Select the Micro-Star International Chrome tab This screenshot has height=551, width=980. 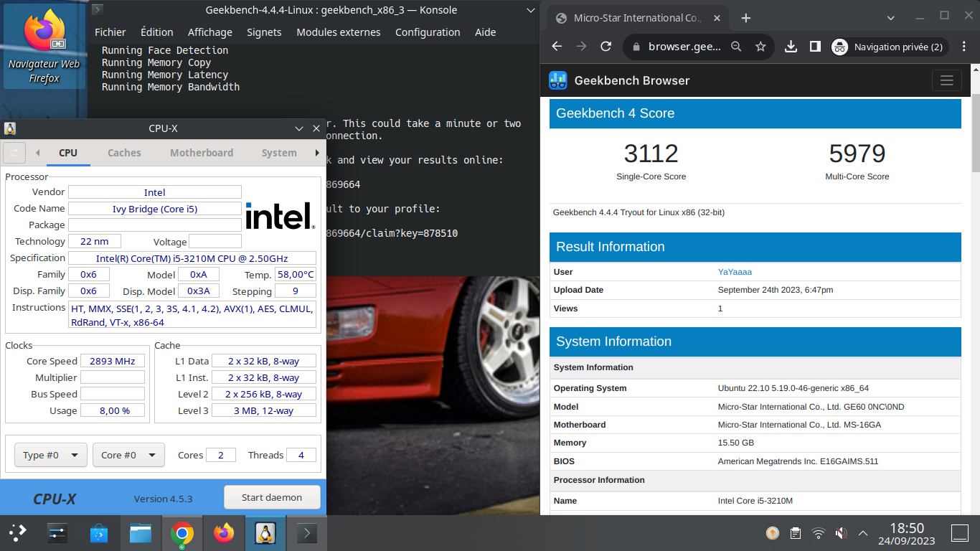pyautogui.click(x=637, y=18)
